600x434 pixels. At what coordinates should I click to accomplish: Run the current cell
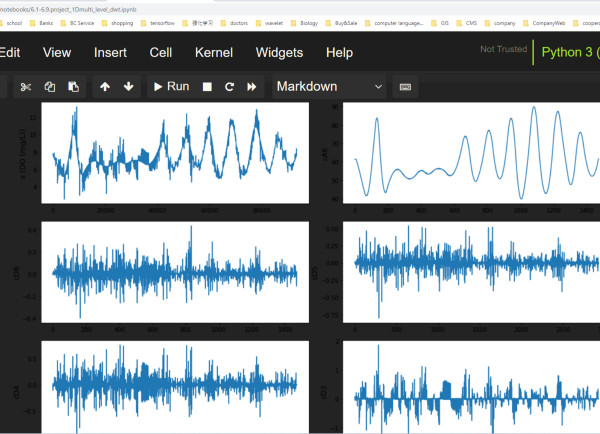pyautogui.click(x=170, y=87)
